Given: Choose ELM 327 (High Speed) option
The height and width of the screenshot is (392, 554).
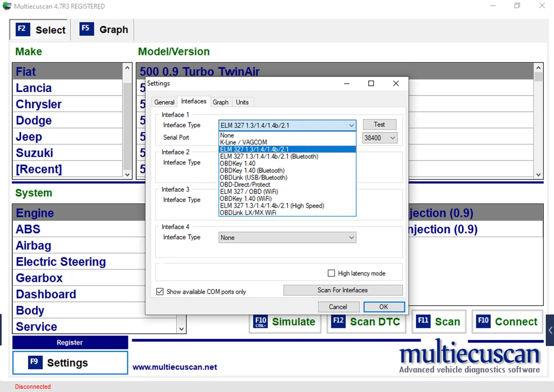Looking at the screenshot, I should (x=287, y=206).
